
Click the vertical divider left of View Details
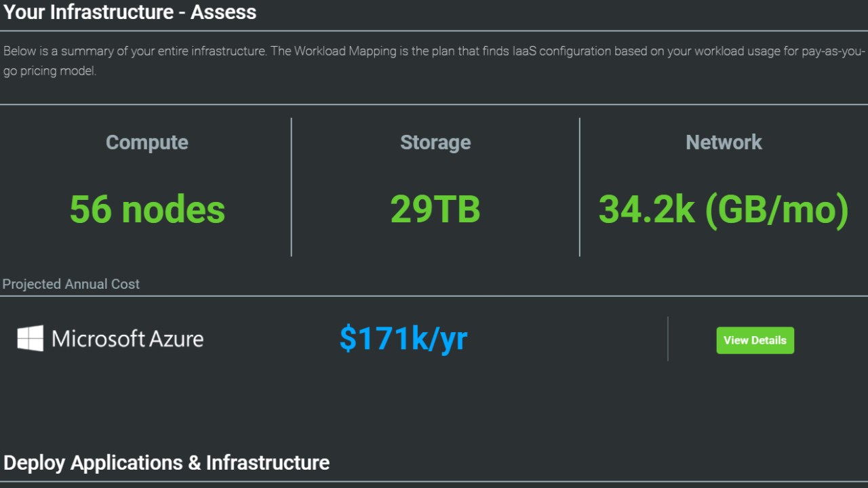point(668,339)
